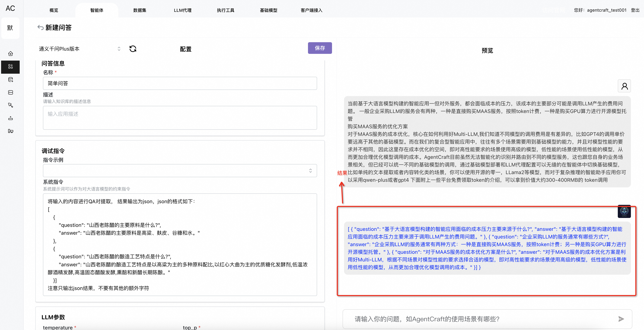Viewport: 644px width, 330px height.
Task: Open the LLM proxy server sidebar icon
Action: point(11,92)
